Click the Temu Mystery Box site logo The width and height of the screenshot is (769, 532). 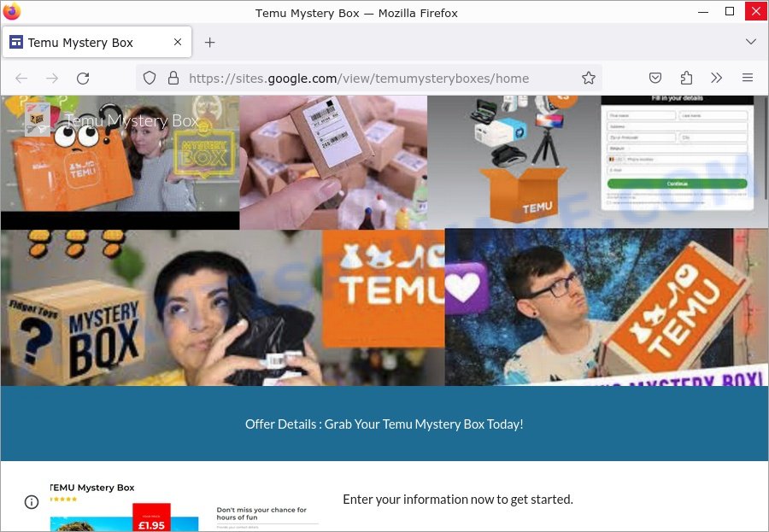click(x=38, y=120)
